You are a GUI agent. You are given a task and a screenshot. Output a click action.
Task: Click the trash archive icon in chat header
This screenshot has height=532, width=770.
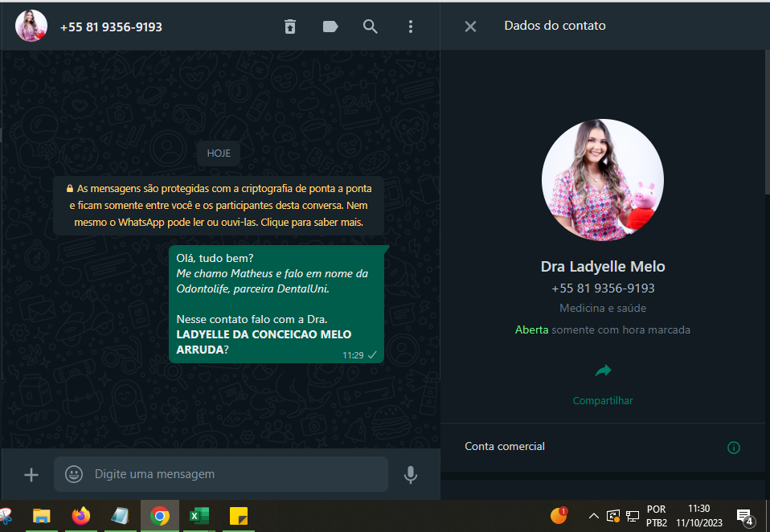290,27
